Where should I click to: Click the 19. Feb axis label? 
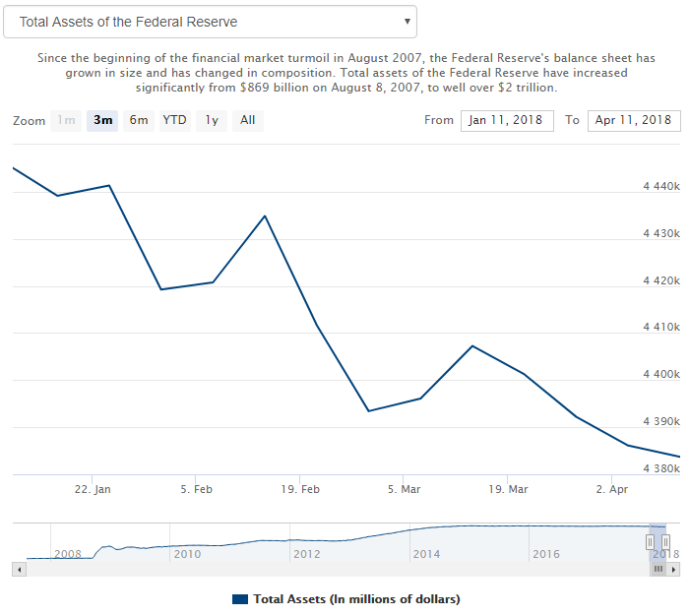pos(300,489)
